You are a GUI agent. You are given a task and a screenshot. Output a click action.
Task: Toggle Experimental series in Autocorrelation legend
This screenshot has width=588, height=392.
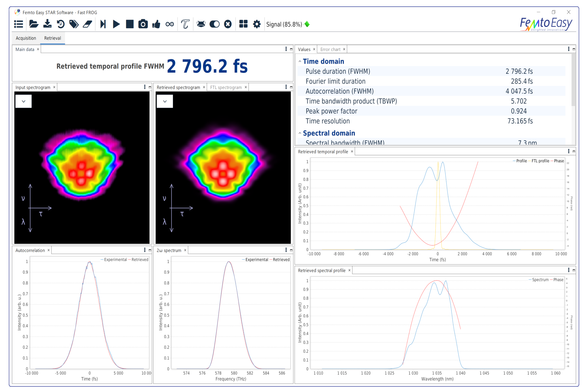pyautogui.click(x=115, y=260)
